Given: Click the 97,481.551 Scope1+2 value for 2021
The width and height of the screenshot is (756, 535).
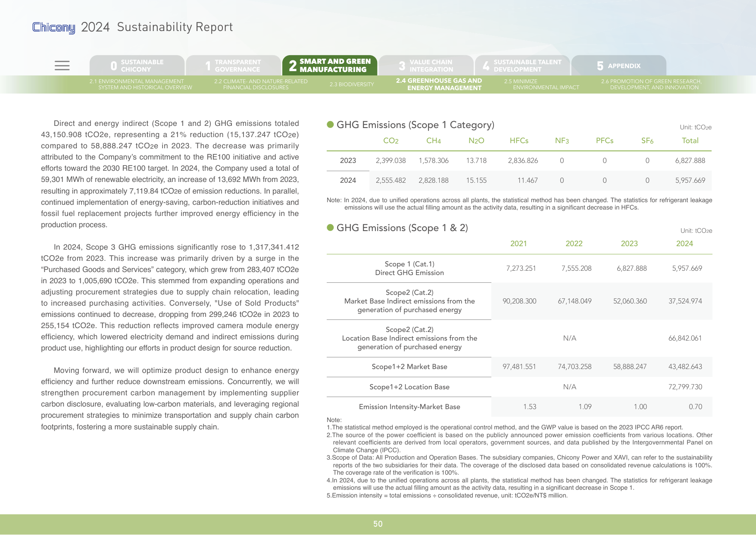Looking at the screenshot, I should coord(519,367).
